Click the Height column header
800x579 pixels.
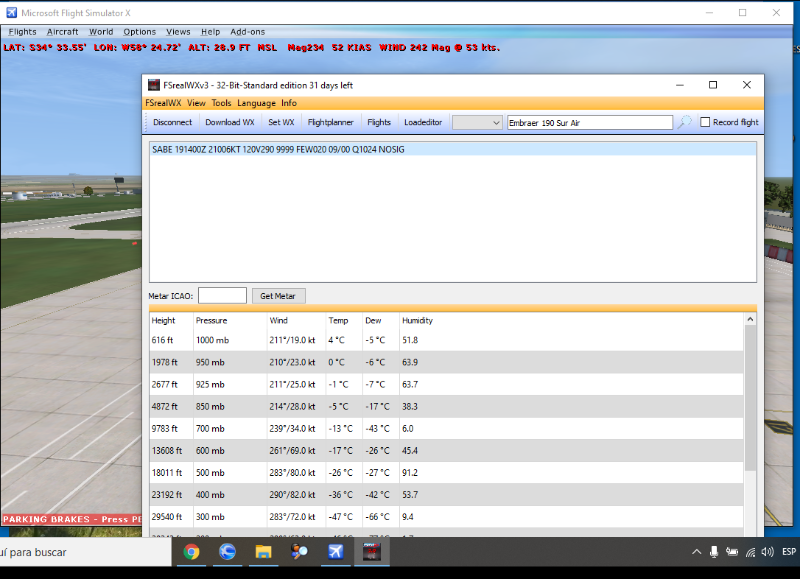coord(163,320)
